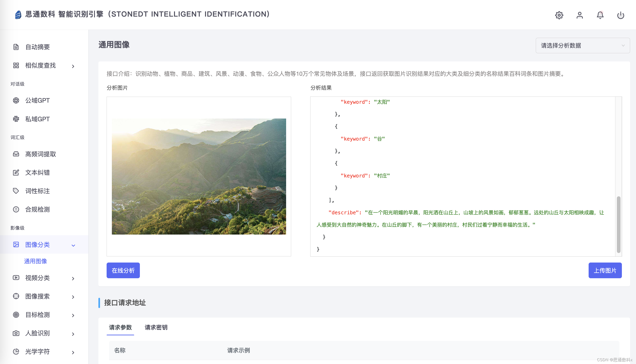This screenshot has width=636, height=364.
Task: Click the 私域GPT icon
Action: coord(16,119)
